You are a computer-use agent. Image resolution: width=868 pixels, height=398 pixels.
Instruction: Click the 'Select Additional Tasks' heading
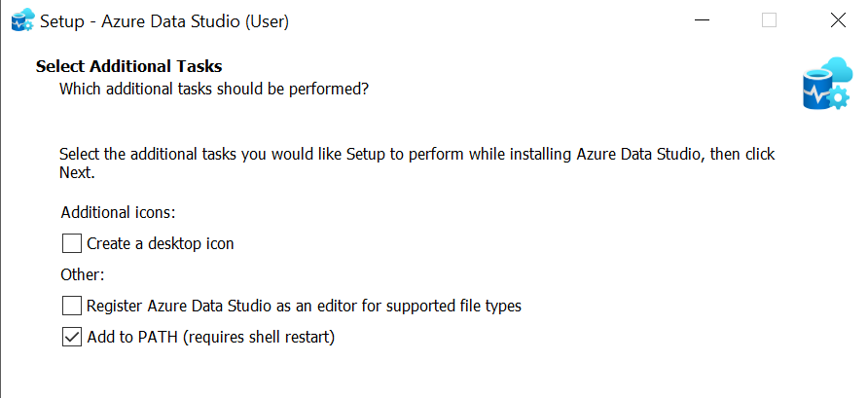click(x=129, y=67)
